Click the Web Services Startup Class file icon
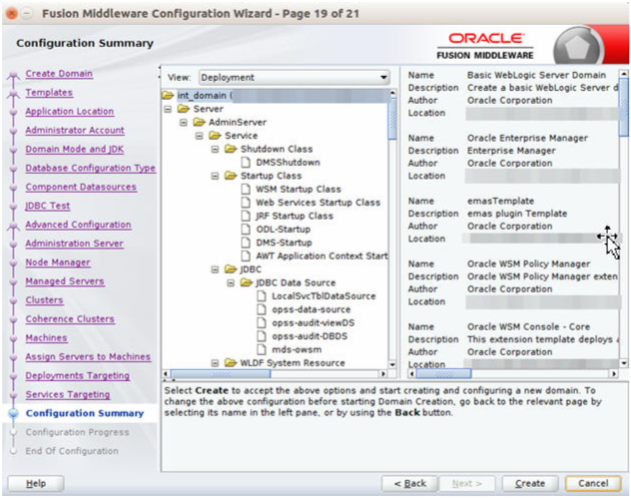The height and width of the screenshot is (498, 631). point(245,202)
